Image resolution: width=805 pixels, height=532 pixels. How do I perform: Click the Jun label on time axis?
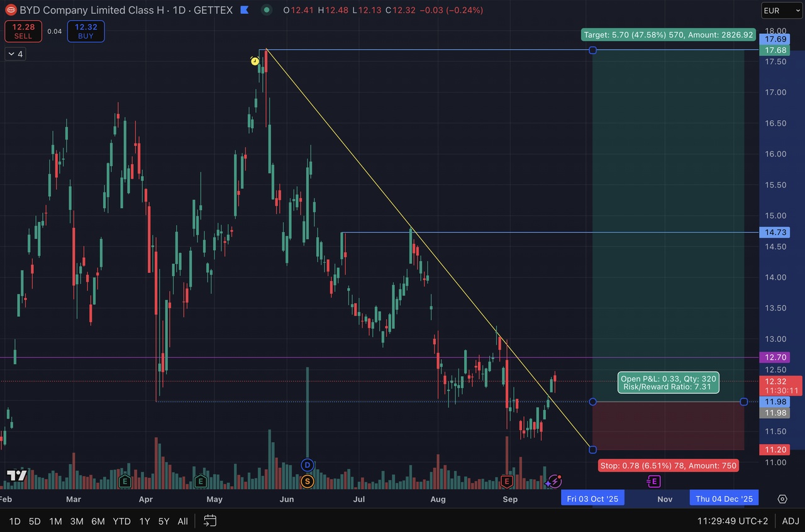tap(287, 499)
